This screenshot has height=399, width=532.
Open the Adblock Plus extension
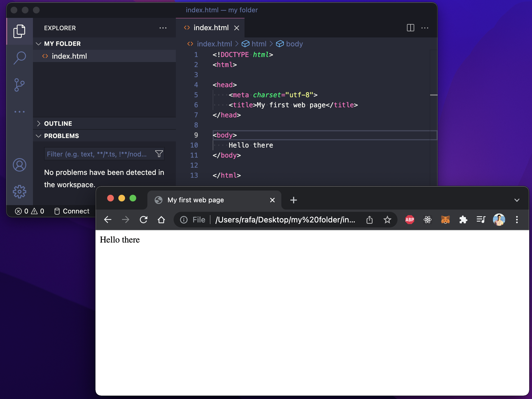click(410, 220)
